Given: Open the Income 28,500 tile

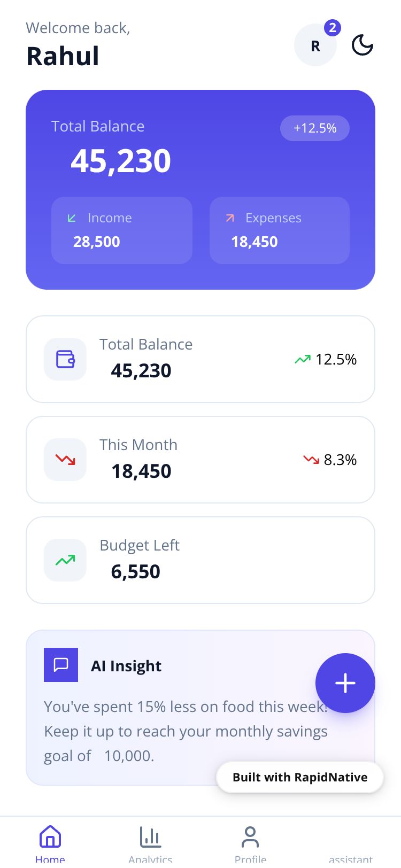Looking at the screenshot, I should pos(122,230).
